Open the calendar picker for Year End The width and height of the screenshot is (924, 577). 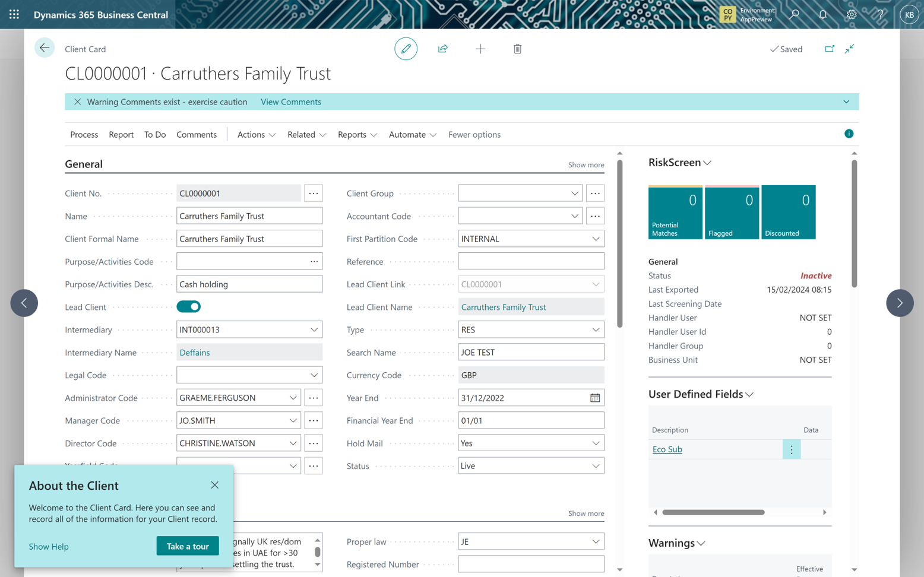pyautogui.click(x=595, y=397)
